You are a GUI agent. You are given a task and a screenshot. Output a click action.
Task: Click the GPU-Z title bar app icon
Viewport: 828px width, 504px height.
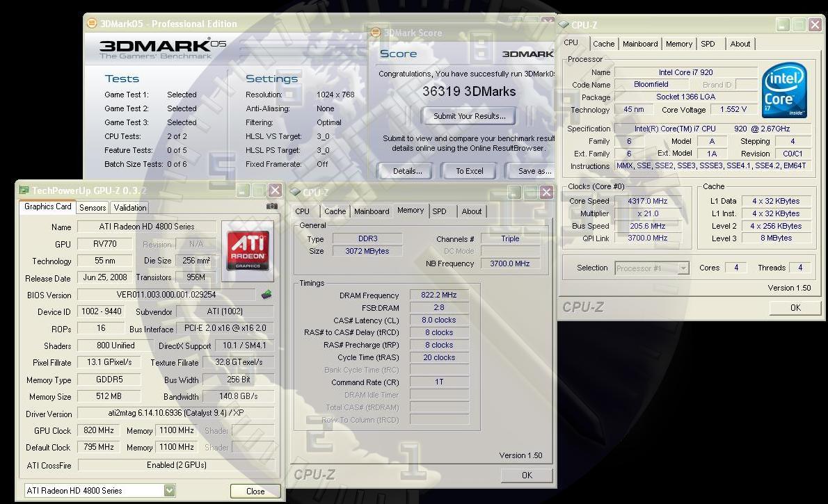(x=24, y=190)
